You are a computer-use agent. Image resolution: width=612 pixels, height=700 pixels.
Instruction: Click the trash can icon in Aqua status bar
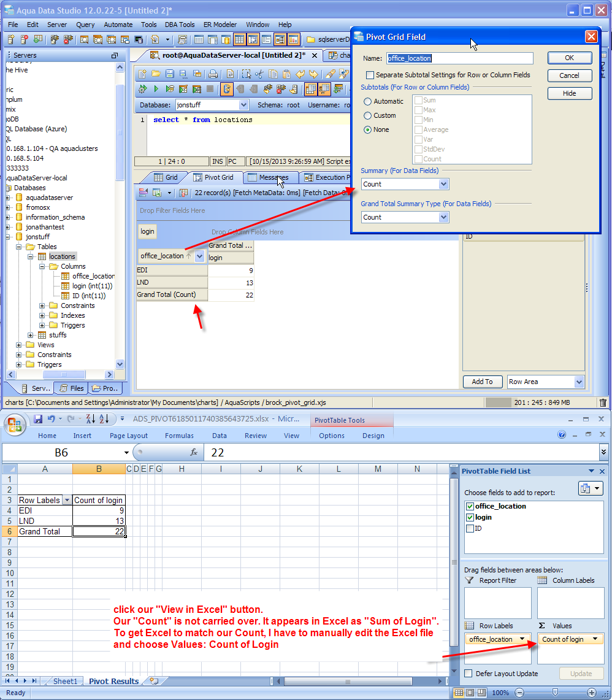click(x=603, y=402)
